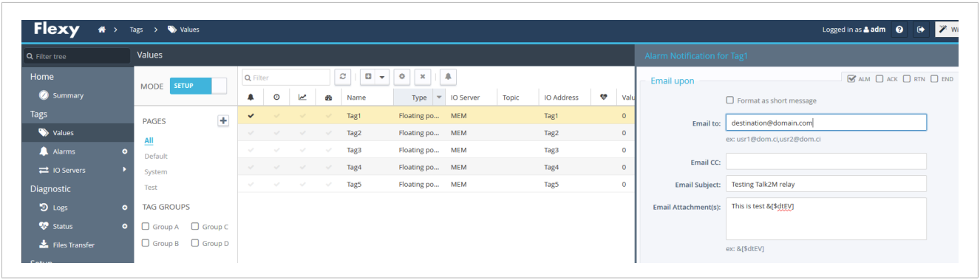Open Alarms in the sidebar
Viewport: 980px width, 280px height.
(64, 151)
